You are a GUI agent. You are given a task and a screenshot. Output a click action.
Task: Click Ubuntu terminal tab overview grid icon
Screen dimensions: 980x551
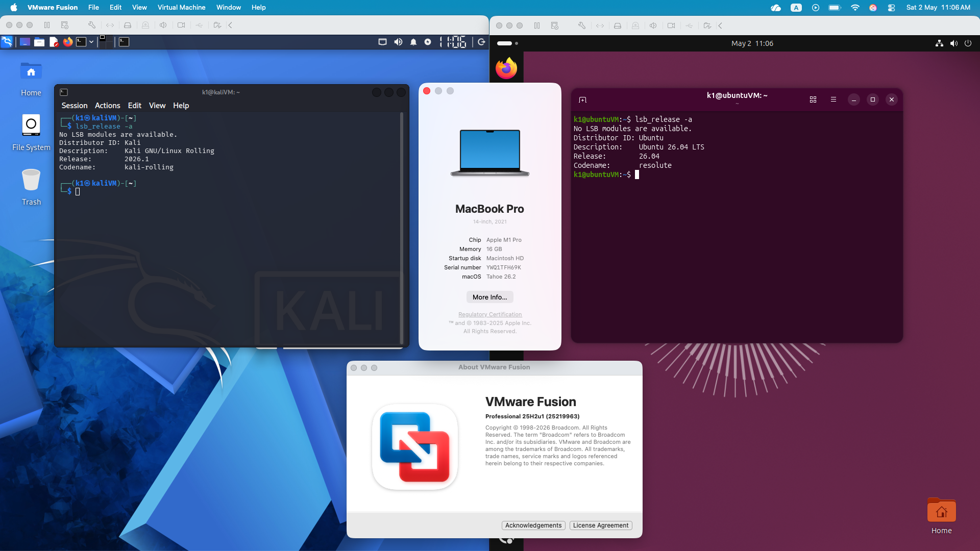click(x=813, y=99)
